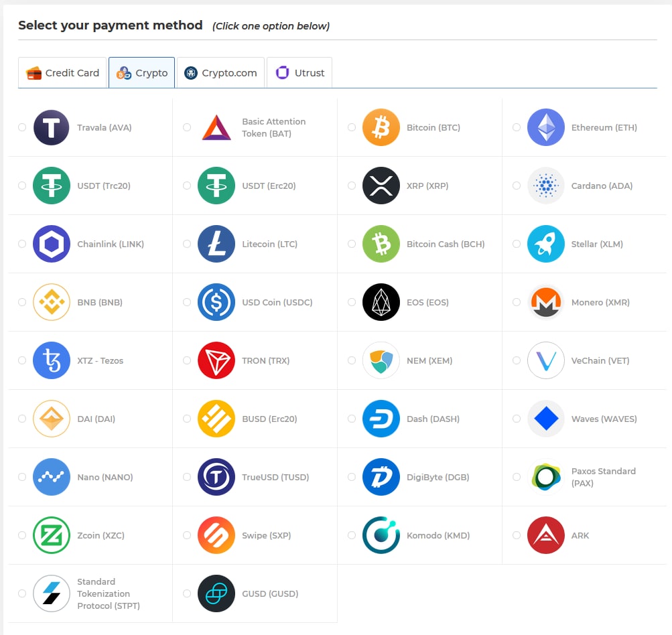Click the DigiByte (DGB) icon
The image size is (672, 635).
(381, 478)
